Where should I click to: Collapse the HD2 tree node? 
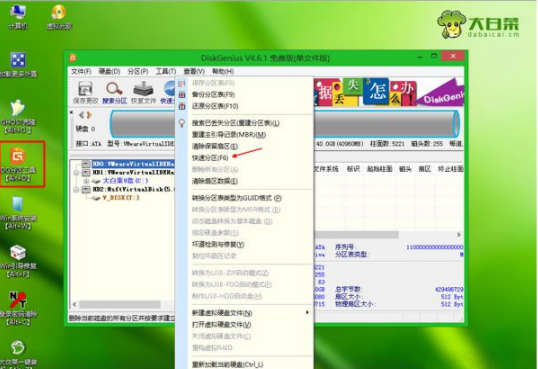click(x=77, y=189)
